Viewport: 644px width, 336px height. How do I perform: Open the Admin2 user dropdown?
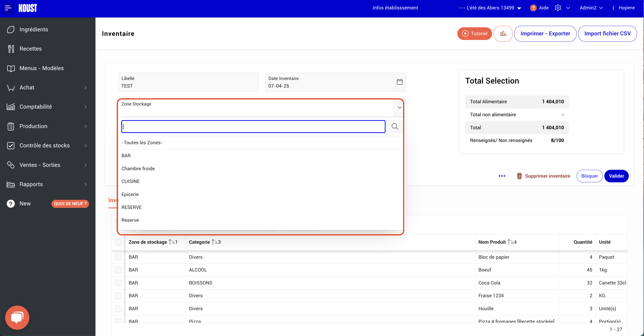(591, 8)
